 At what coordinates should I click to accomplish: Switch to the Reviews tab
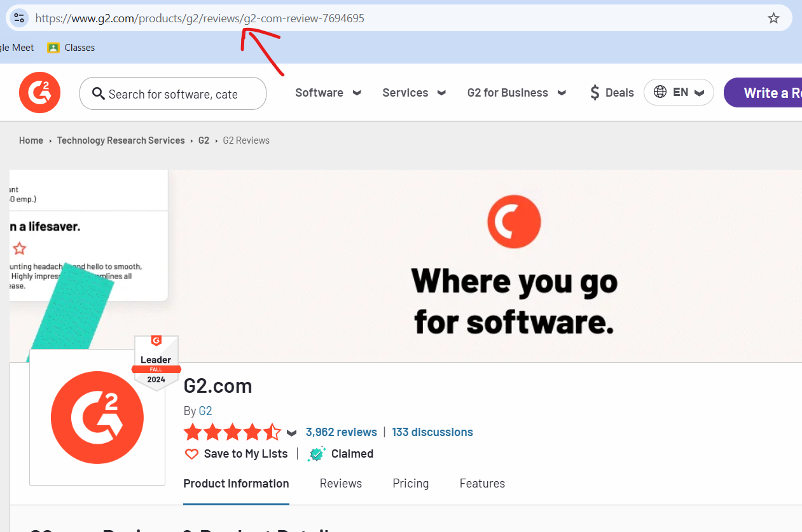(341, 484)
